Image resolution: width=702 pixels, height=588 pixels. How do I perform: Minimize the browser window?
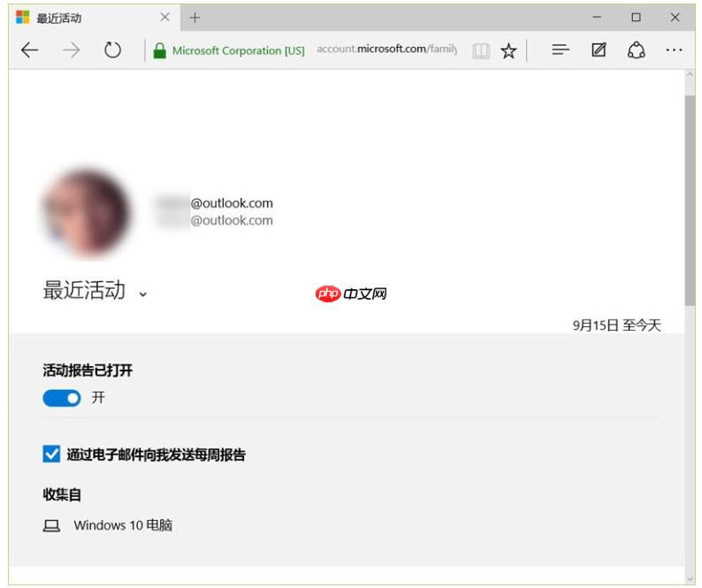(597, 18)
